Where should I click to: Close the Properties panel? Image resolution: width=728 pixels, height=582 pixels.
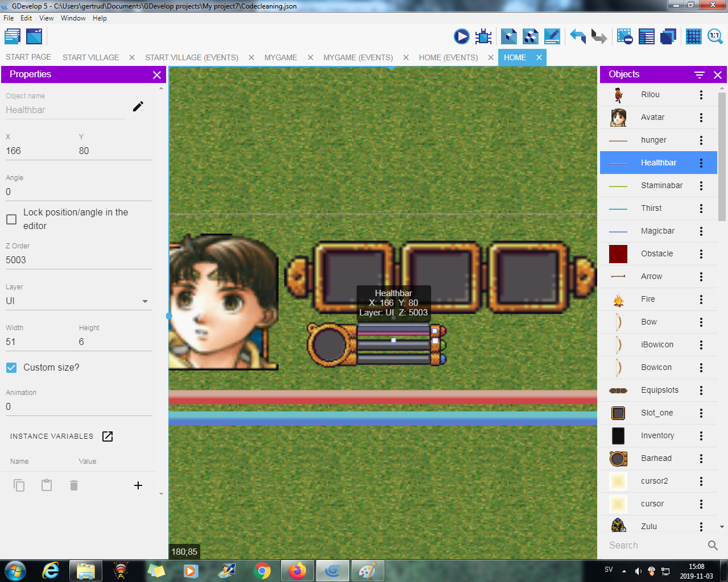pos(157,75)
